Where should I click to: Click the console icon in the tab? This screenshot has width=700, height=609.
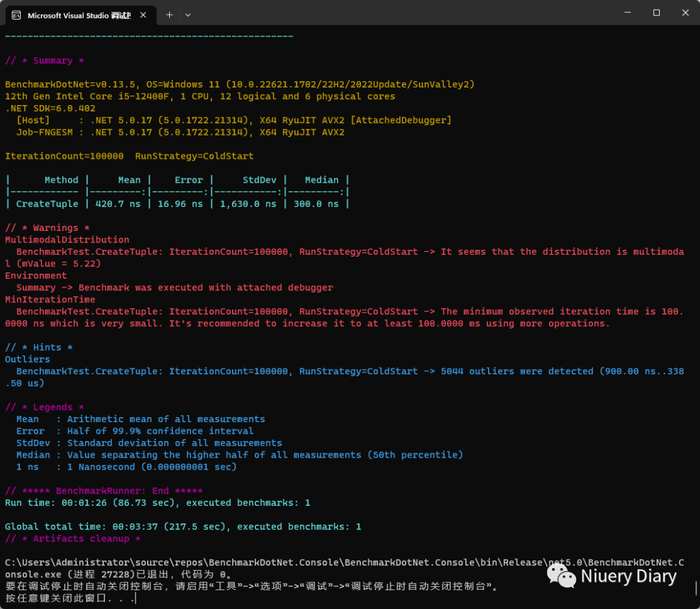[16, 15]
